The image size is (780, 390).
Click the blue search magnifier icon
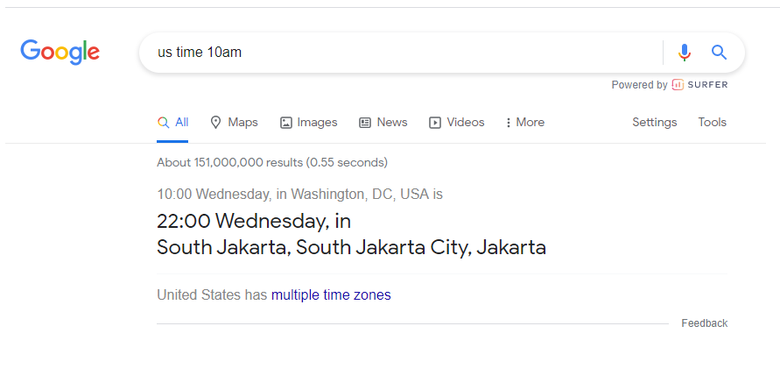point(719,52)
